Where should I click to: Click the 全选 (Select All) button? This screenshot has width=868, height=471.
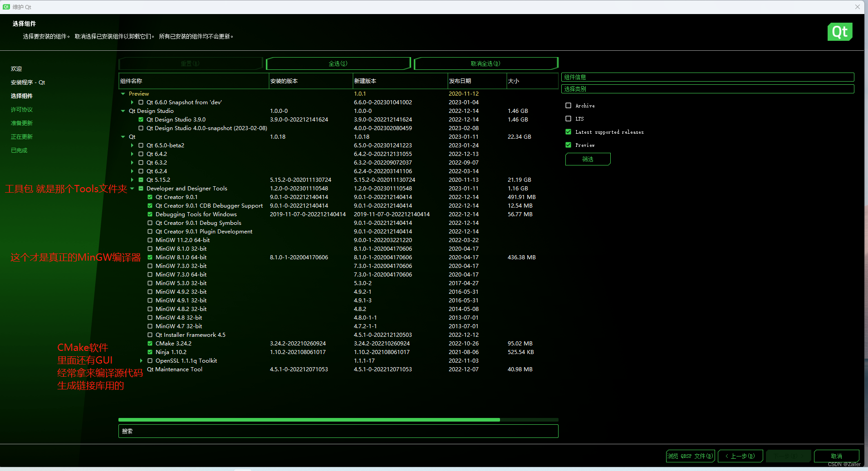pyautogui.click(x=338, y=63)
